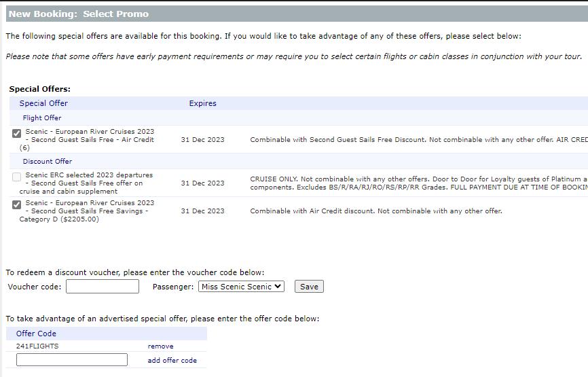The height and width of the screenshot is (377, 588).
Task: Open the Passenger dropdown showing Miss Scenic Scenic
Action: pos(241,287)
